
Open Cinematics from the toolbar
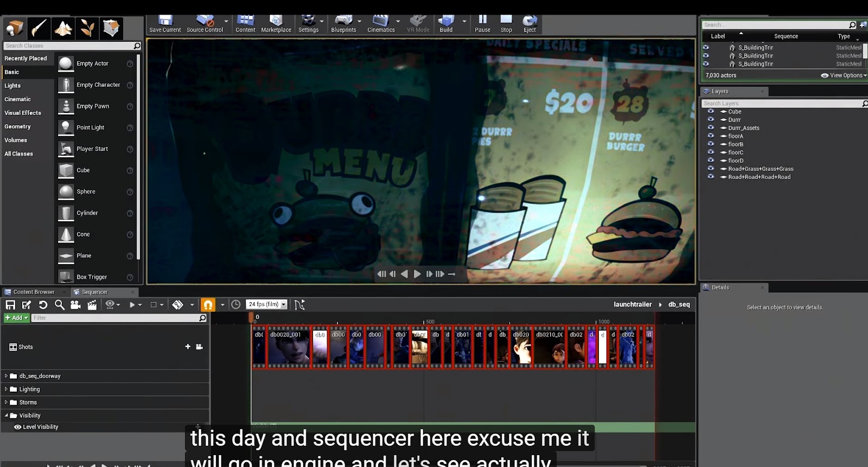tap(381, 24)
